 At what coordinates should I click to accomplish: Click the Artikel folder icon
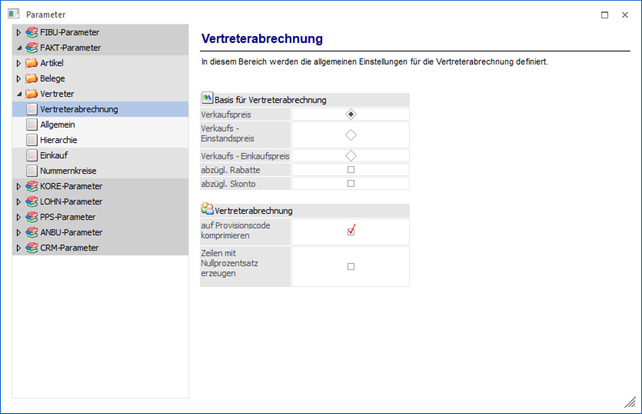tap(31, 63)
